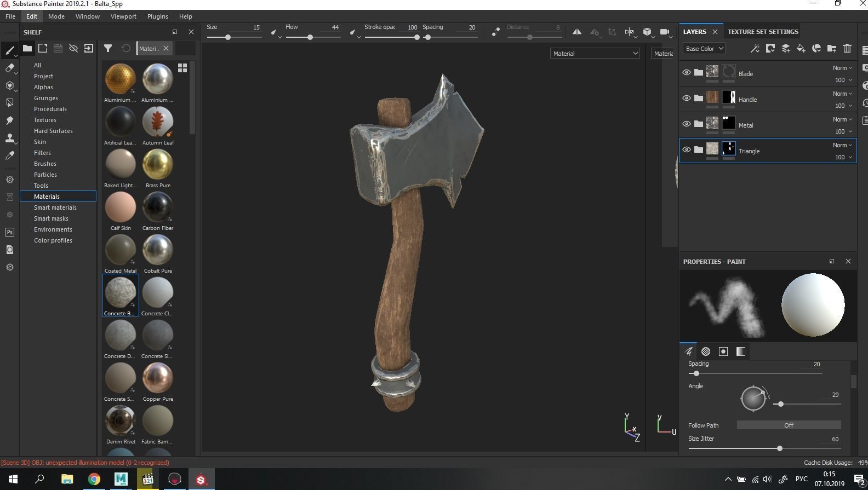
Task: Expand the Blade folder layer
Action: [x=698, y=72]
